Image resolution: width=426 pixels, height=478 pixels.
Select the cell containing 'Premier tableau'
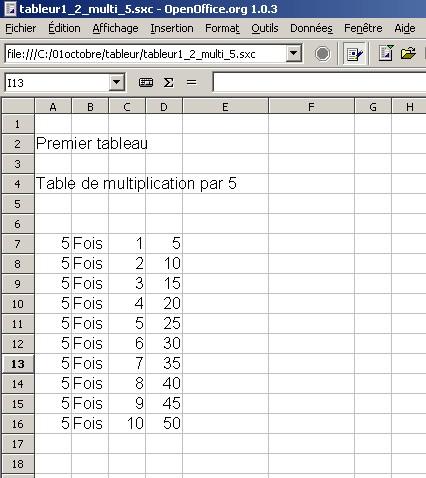53,144
